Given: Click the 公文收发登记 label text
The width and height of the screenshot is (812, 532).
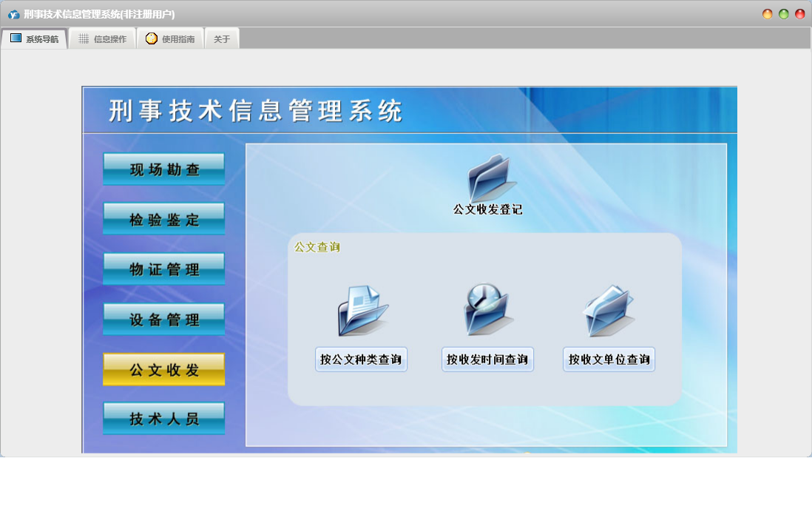Looking at the screenshot, I should click(488, 209).
